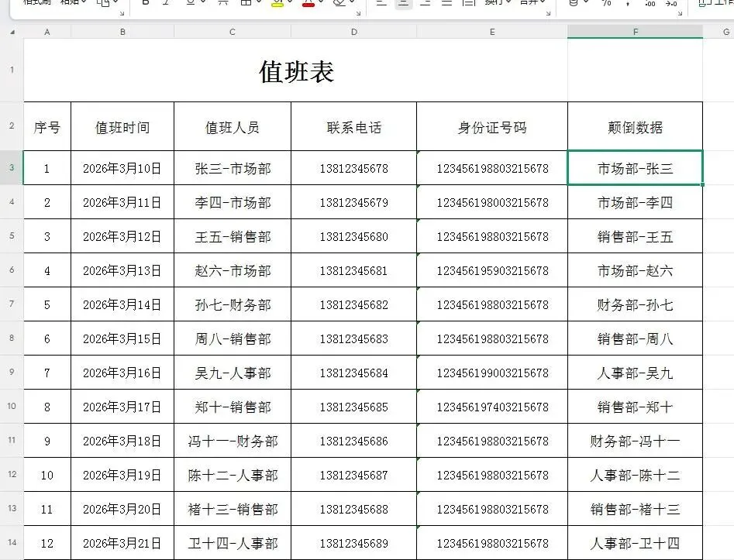
Task: Select the cell 冯十一-财务部
Action: [x=233, y=441]
